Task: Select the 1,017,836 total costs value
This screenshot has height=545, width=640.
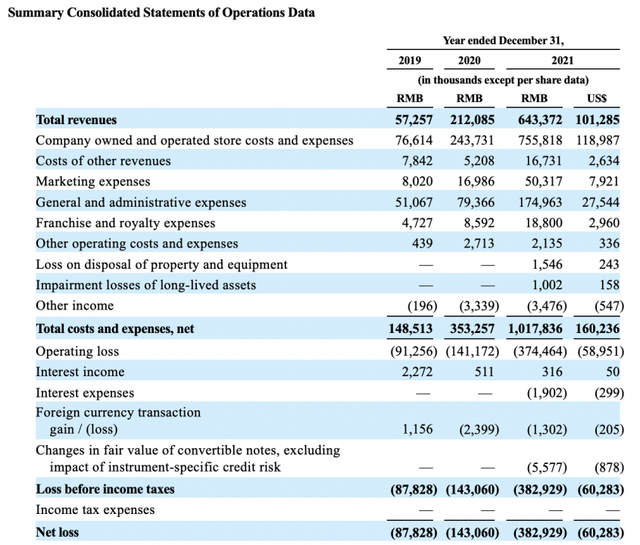Action: point(535,329)
